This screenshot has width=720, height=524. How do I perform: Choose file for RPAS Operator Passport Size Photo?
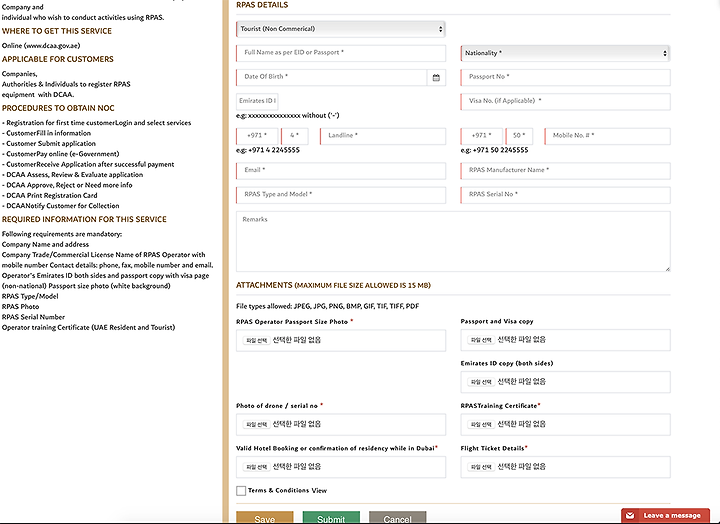(x=256, y=340)
